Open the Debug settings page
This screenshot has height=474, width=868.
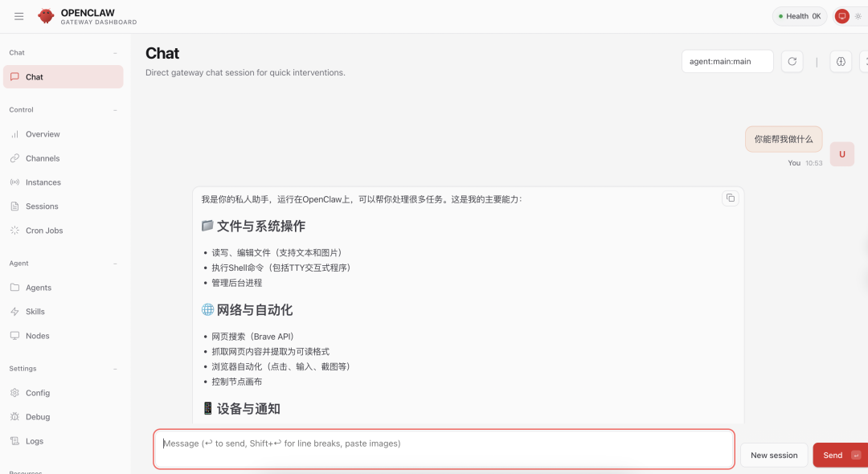pos(37,417)
